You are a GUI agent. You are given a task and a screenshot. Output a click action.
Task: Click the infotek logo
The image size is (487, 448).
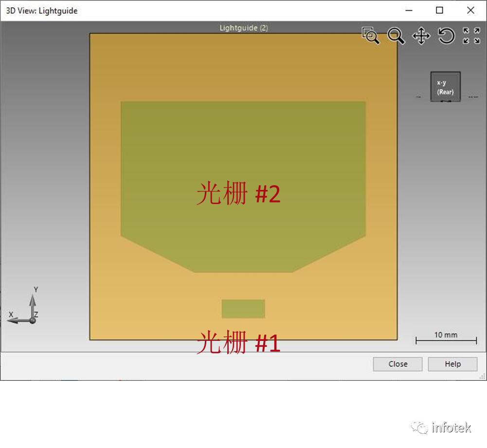click(x=440, y=427)
